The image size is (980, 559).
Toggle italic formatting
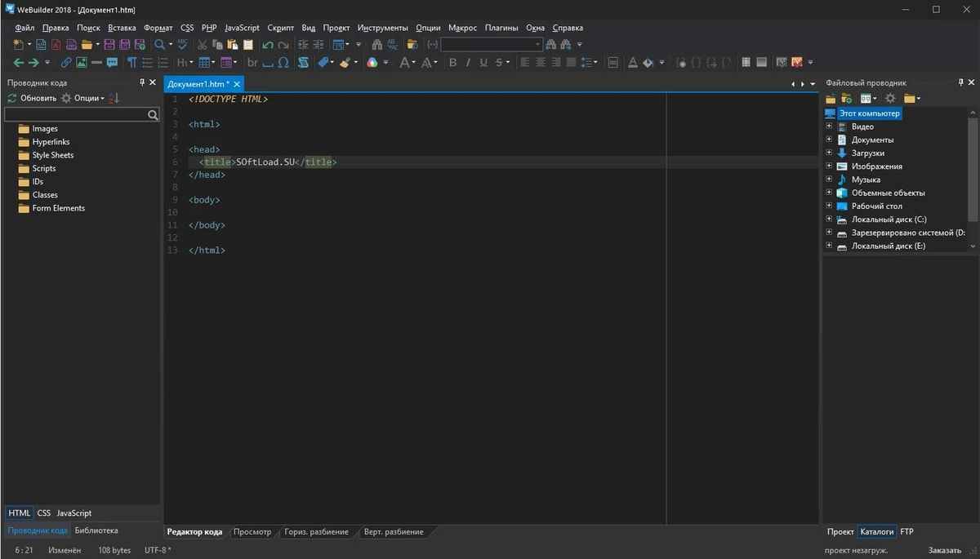tap(468, 62)
